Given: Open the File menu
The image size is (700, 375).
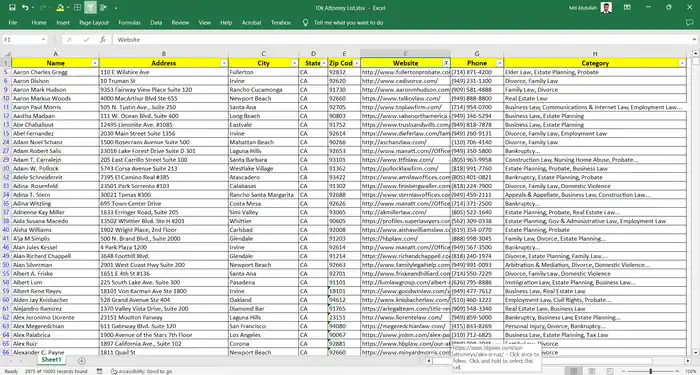Looking at the screenshot, I should pos(13,22).
